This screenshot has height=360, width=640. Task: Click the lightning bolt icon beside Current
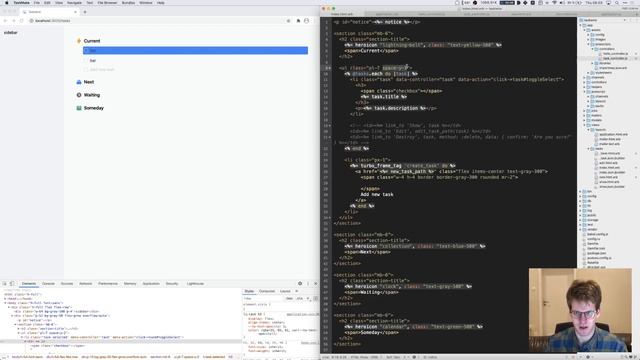[x=79, y=41]
